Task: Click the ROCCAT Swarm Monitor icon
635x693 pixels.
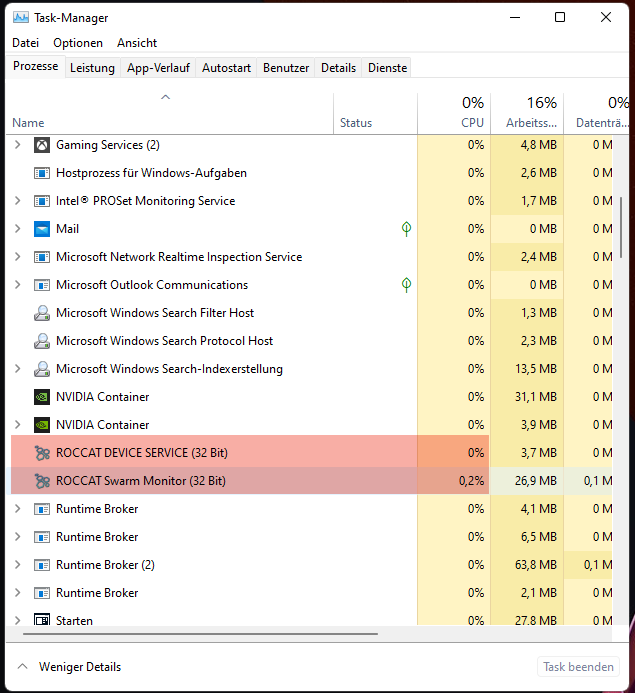Action: [x=42, y=481]
